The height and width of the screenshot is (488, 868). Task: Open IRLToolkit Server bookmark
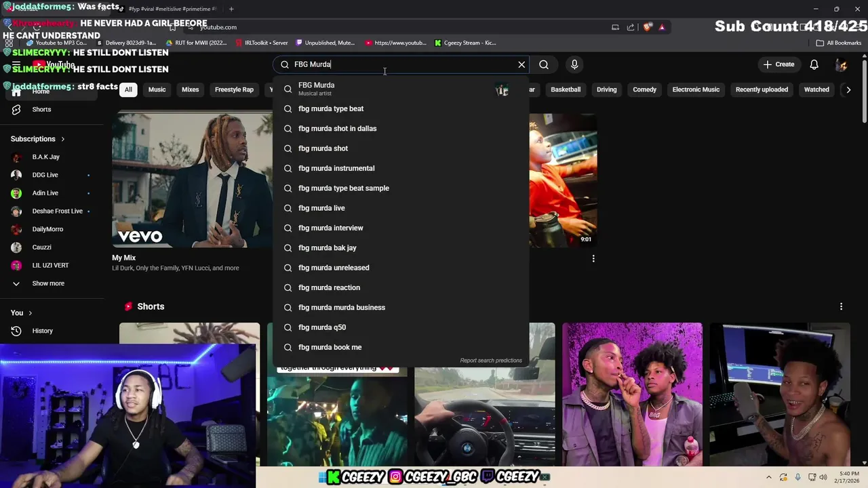click(262, 43)
